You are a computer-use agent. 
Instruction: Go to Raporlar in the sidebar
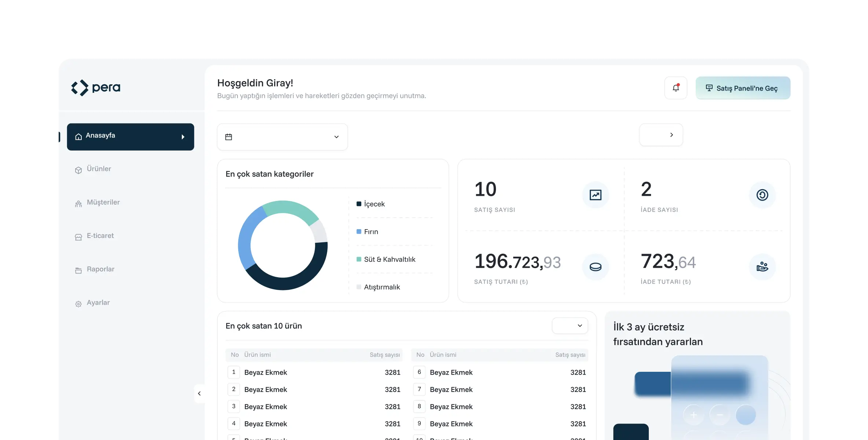100,269
